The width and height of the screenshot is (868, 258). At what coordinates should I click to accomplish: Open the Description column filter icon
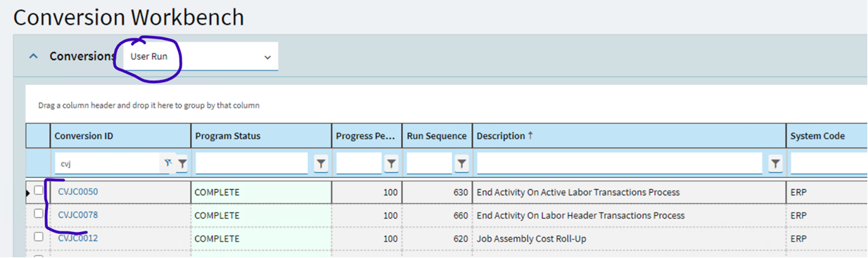pyautogui.click(x=776, y=164)
